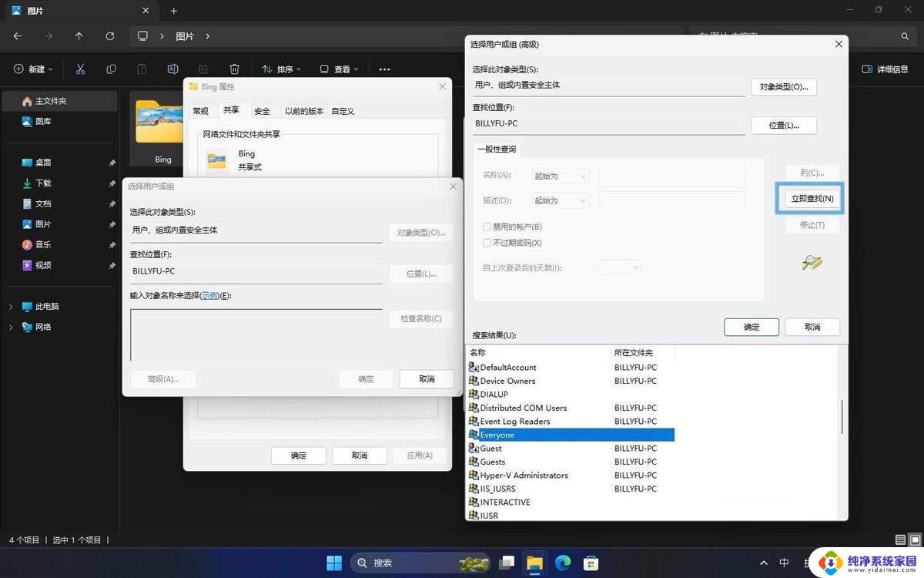Viewport: 924px width, 578px height.
Task: Open the sort (排序) dropdown menu
Action: click(281, 69)
